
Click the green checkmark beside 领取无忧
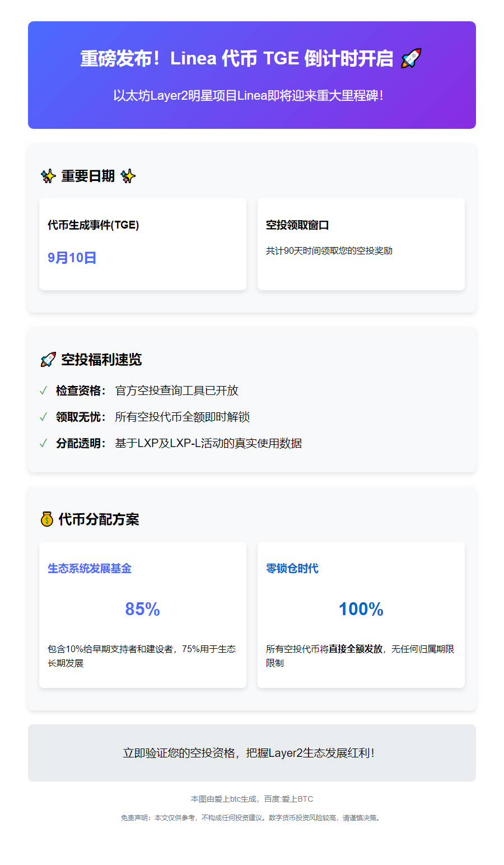44,417
